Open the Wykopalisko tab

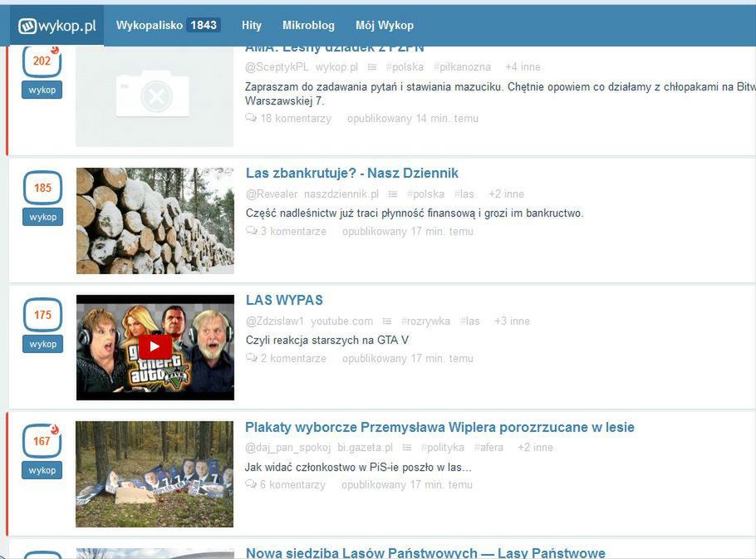pyautogui.click(x=149, y=25)
